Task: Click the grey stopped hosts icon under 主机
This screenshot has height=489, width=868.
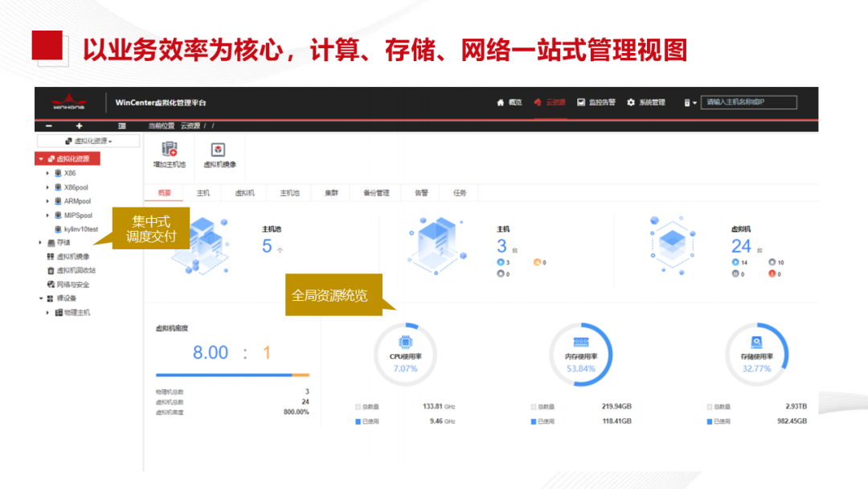Action: tap(501, 274)
